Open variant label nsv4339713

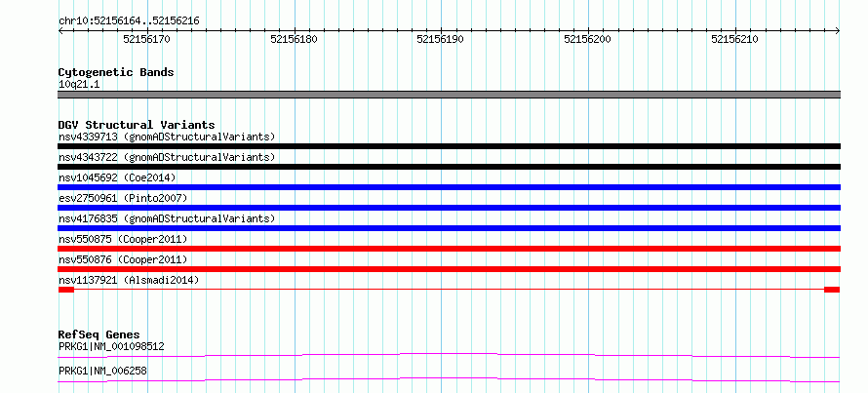click(x=167, y=137)
